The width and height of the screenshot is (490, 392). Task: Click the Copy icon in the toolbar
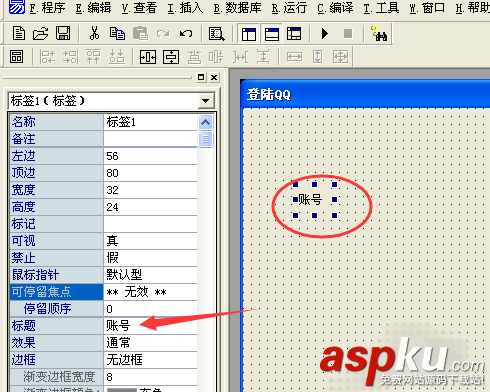[117, 33]
